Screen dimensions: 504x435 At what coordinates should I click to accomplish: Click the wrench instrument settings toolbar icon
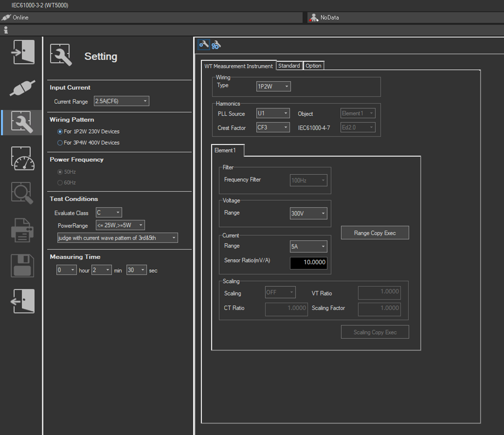[x=204, y=45]
